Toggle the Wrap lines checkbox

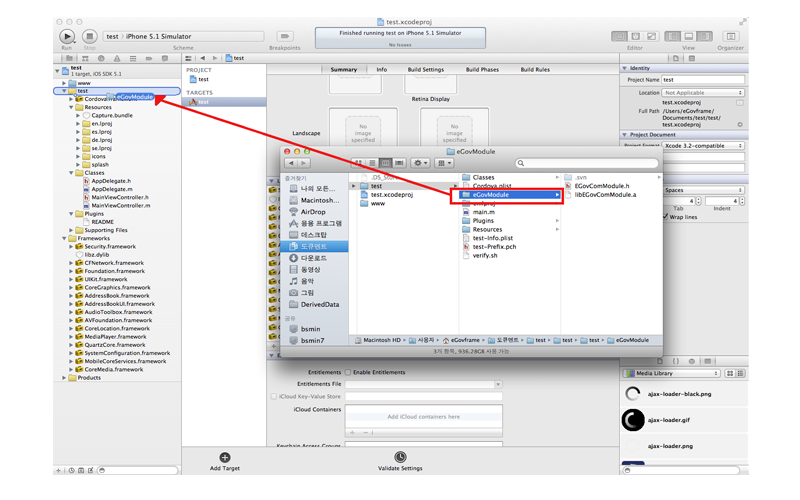[x=666, y=216]
